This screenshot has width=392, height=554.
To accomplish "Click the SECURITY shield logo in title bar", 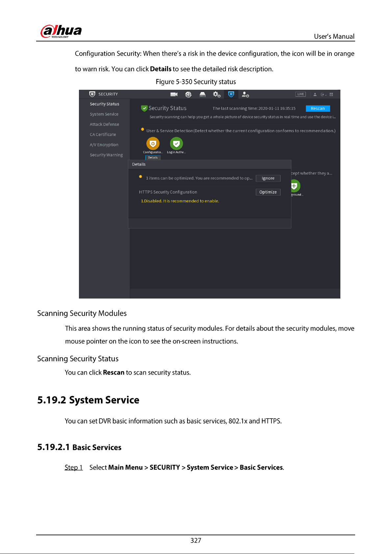I will [x=92, y=94].
